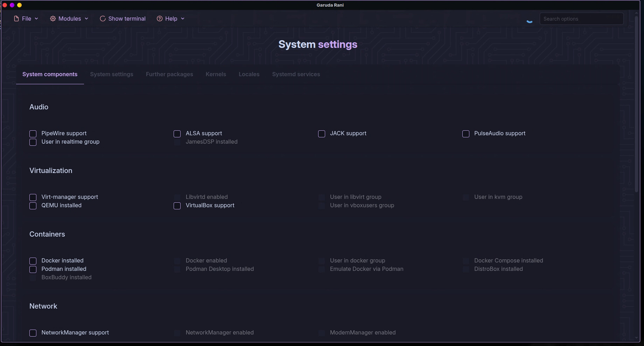Click Podman Desktop installed checkbox

click(177, 269)
